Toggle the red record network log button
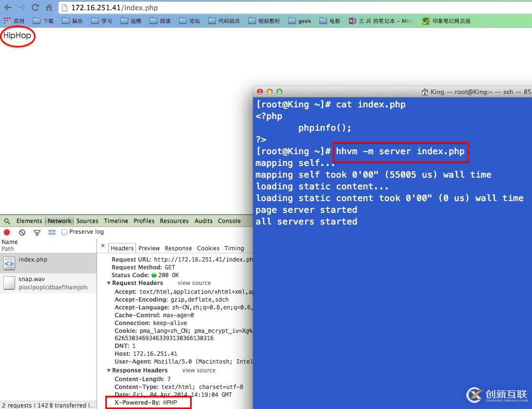The image size is (532, 409). tap(7, 232)
